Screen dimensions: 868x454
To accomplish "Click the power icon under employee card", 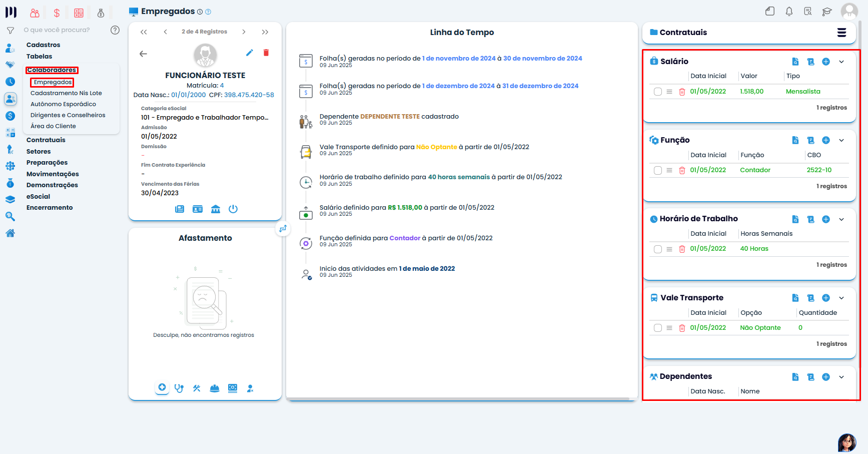I will (233, 209).
